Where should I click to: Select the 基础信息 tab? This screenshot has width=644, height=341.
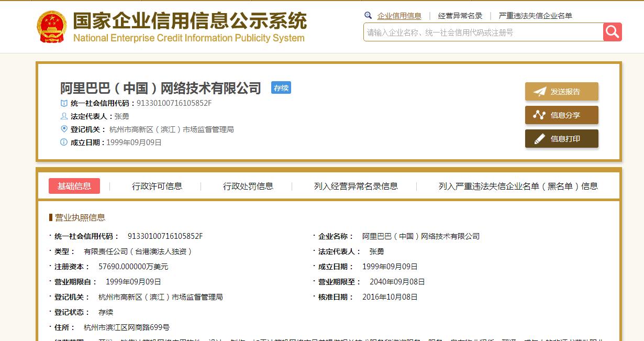[x=74, y=186]
